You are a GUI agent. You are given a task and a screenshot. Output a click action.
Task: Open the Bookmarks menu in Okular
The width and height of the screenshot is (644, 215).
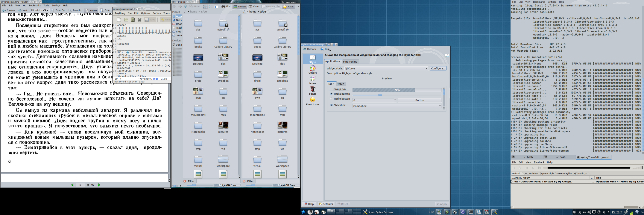point(35,6)
